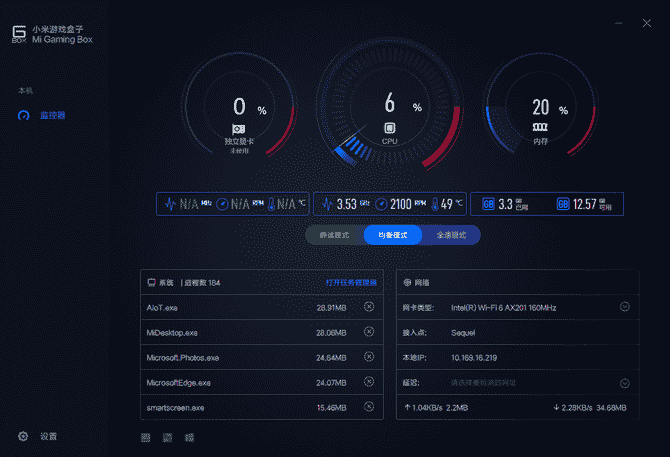The height and width of the screenshot is (457, 670).
Task: Click the CPU chip icon in center gauge
Action: point(389,128)
